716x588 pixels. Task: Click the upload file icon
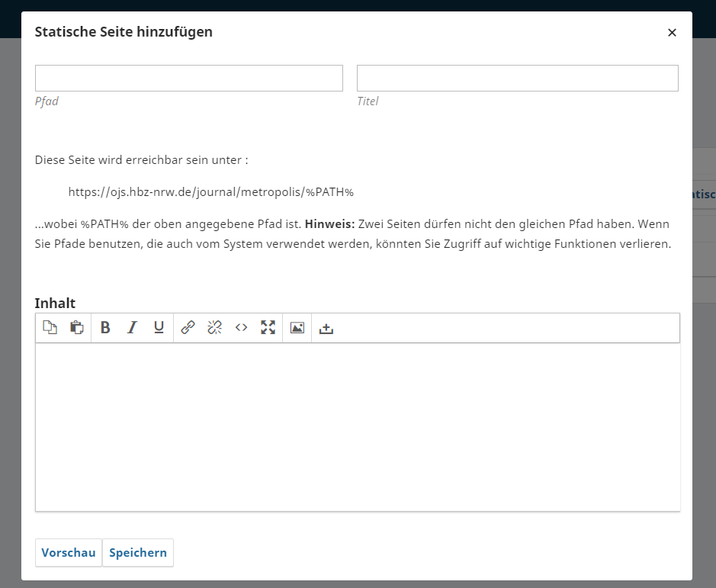[326, 328]
